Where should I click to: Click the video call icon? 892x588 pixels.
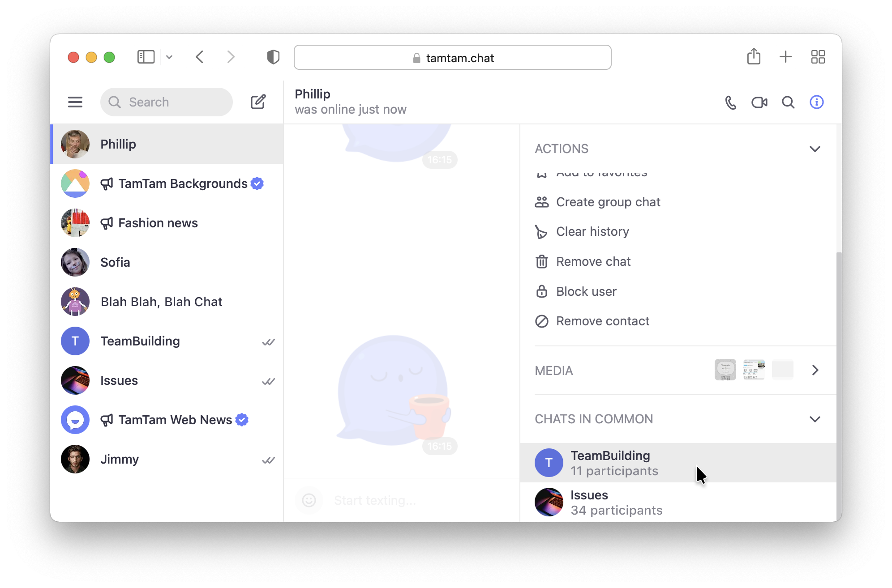pos(759,102)
